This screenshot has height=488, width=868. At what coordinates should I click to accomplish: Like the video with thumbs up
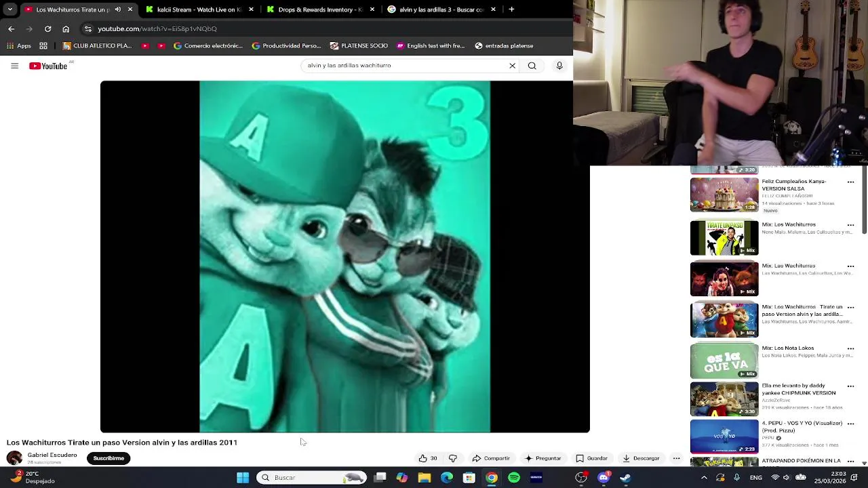click(x=428, y=458)
